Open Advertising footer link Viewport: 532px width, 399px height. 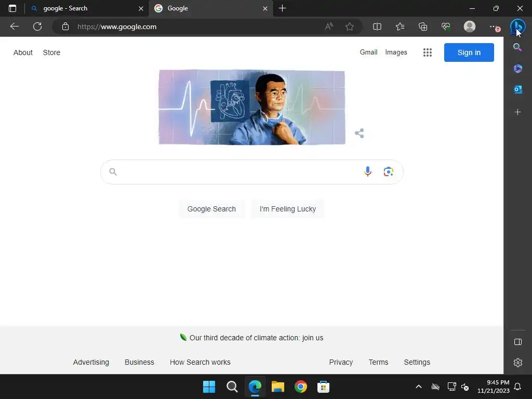(x=91, y=362)
